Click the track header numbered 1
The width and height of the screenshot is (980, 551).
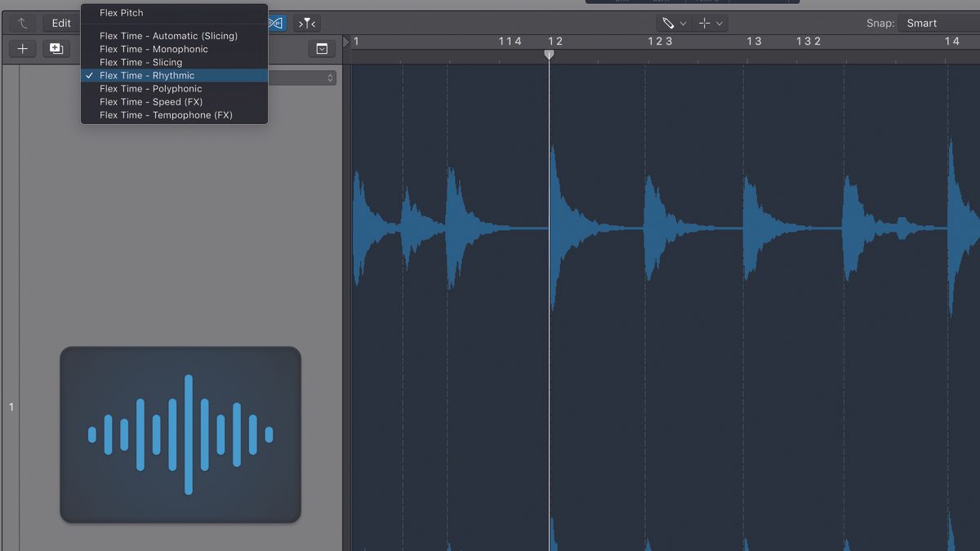click(11, 406)
